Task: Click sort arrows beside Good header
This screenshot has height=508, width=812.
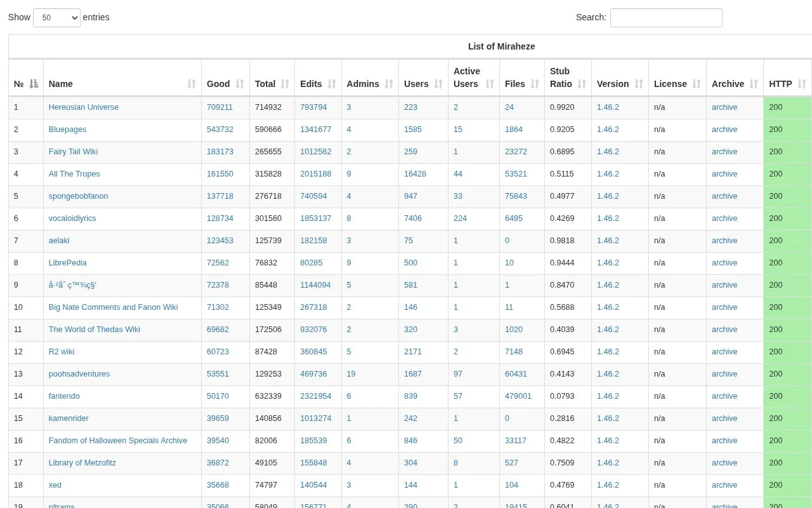Action: pyautogui.click(x=240, y=84)
